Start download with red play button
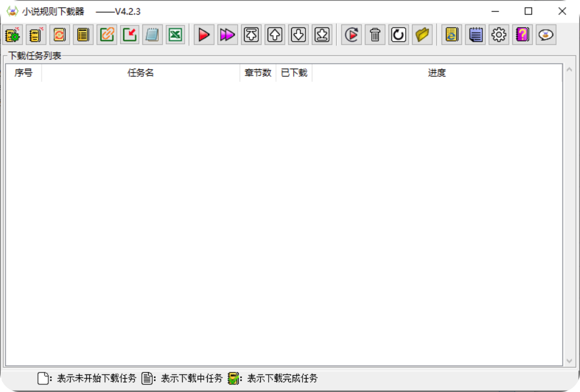Screen dimensions: 580x392 point(204,35)
